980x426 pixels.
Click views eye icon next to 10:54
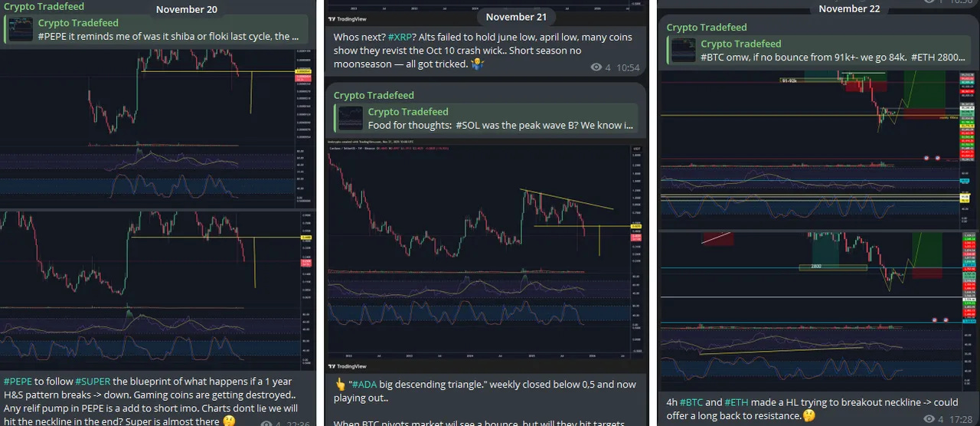[596, 67]
